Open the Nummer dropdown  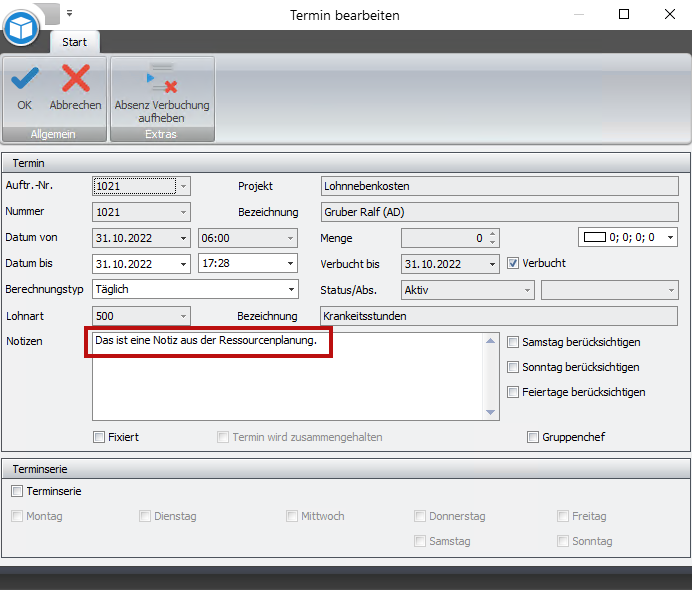tap(184, 212)
